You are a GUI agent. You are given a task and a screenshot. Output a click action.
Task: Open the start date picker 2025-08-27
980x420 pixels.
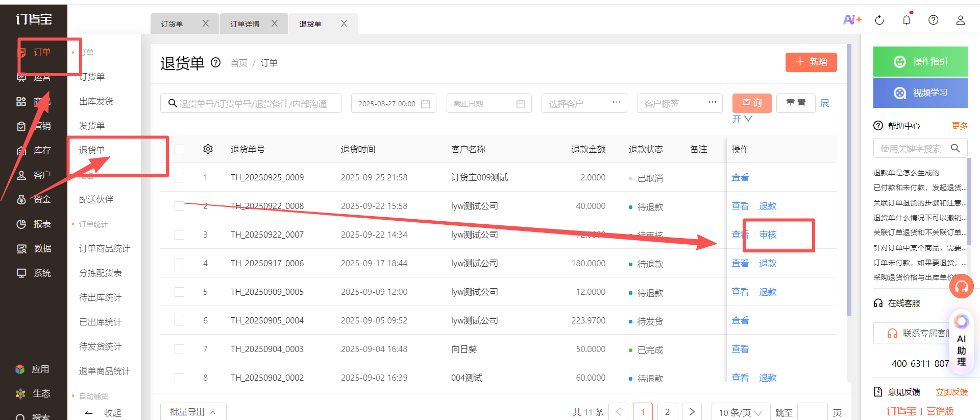point(394,103)
